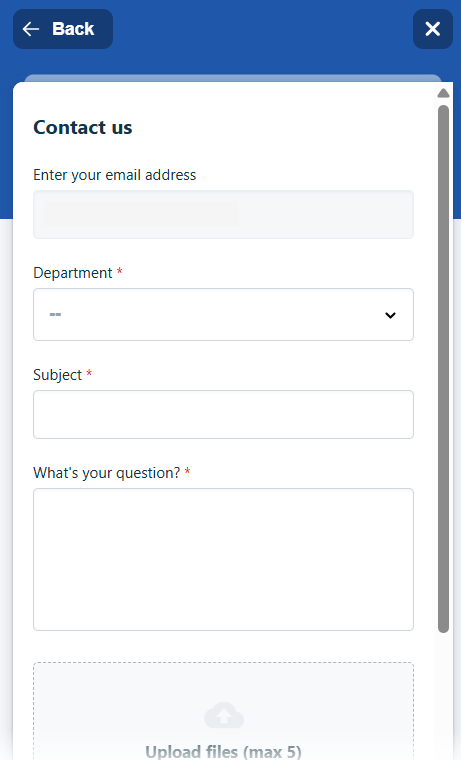Click the left arrow icon beside Back

coord(31,29)
